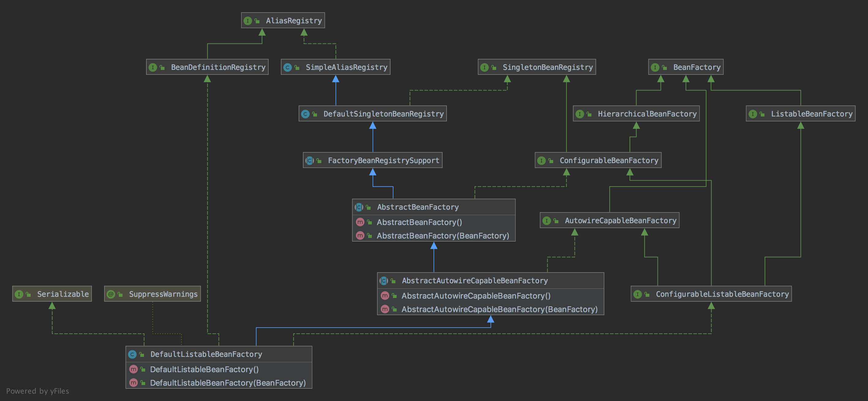The image size is (868, 401).
Task: Select the DefaultSingletonBeanRegistry node label
Action: 383,114
